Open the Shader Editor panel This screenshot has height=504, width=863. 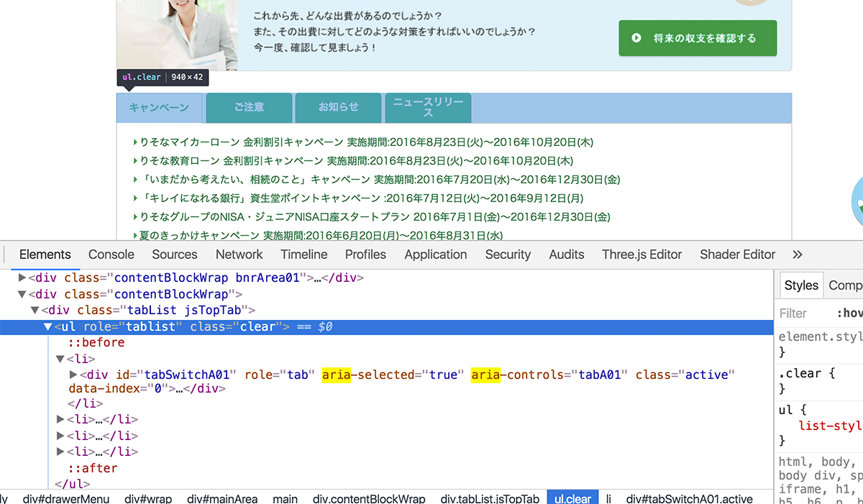click(x=737, y=255)
